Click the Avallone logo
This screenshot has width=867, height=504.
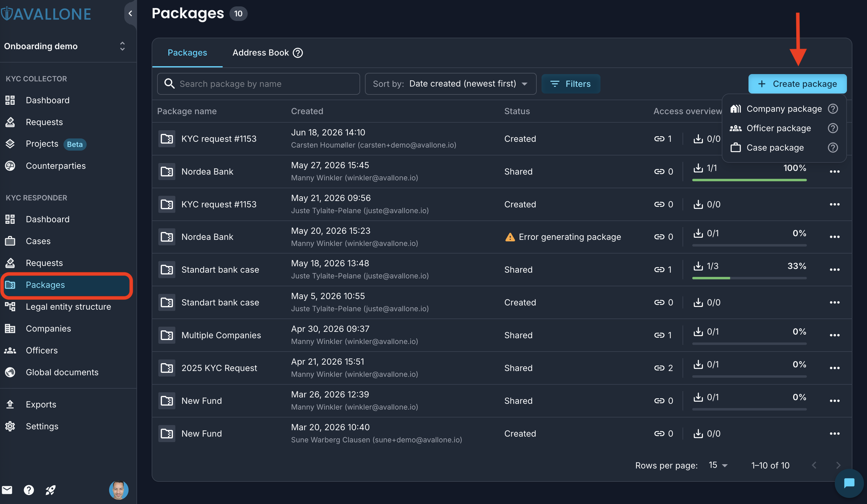(46, 14)
